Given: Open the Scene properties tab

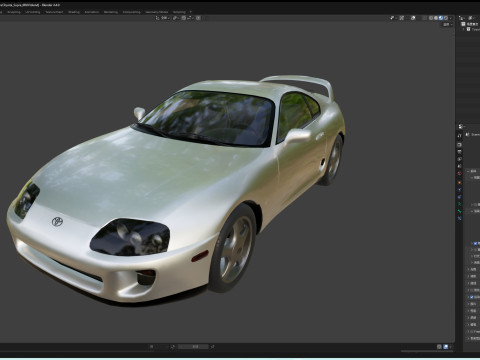Looking at the screenshot, I should click(459, 166).
